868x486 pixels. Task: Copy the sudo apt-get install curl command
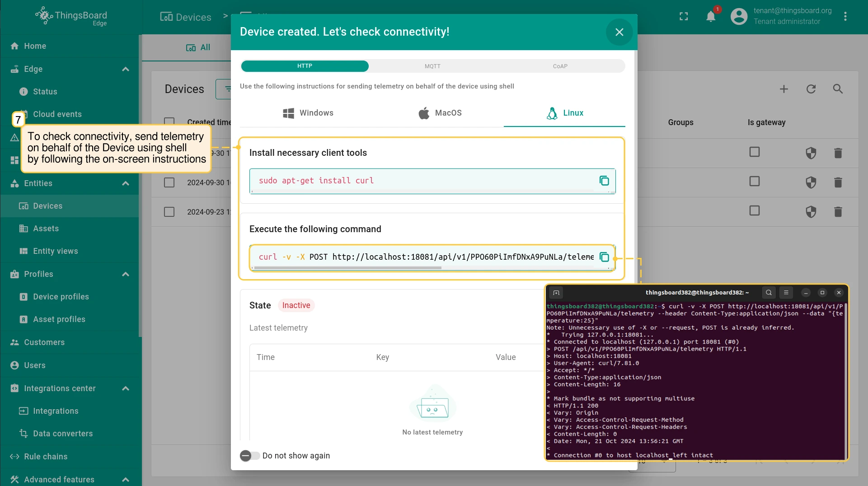click(604, 181)
